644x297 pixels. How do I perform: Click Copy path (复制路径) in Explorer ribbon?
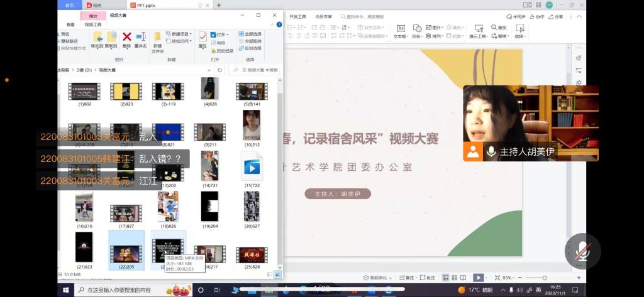coord(69,41)
